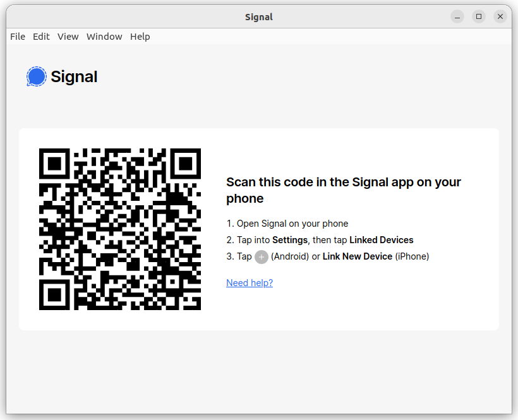
Task: Open the Window menu
Action: pos(104,37)
